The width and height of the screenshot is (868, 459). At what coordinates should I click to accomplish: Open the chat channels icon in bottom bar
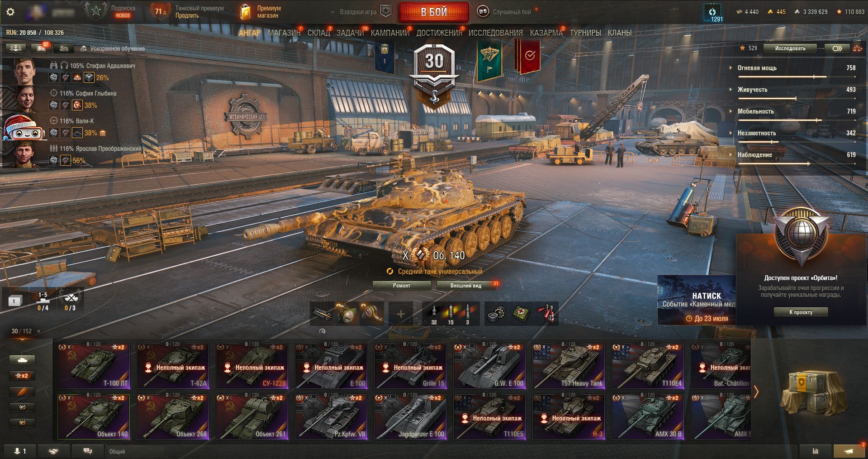[88, 451]
